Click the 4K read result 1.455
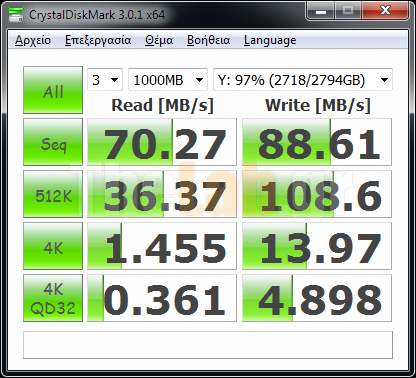Image resolution: width=416 pixels, height=378 pixels. 162,246
